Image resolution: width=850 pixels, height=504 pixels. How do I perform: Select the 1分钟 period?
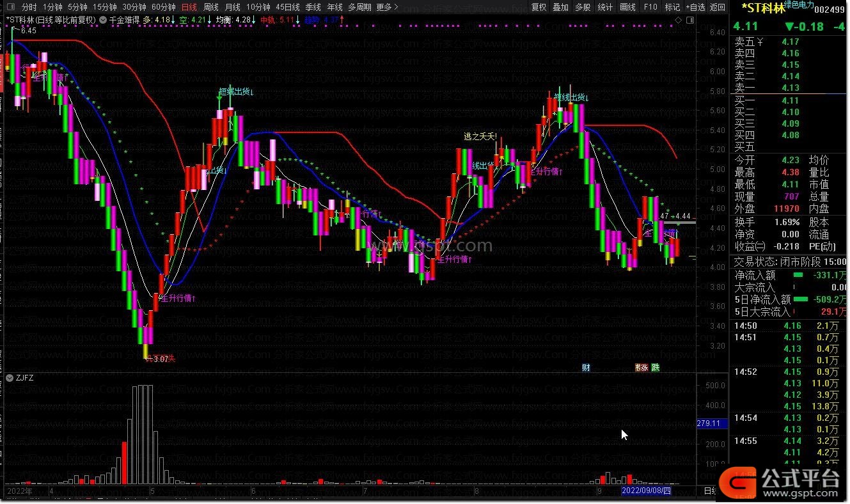click(52, 7)
